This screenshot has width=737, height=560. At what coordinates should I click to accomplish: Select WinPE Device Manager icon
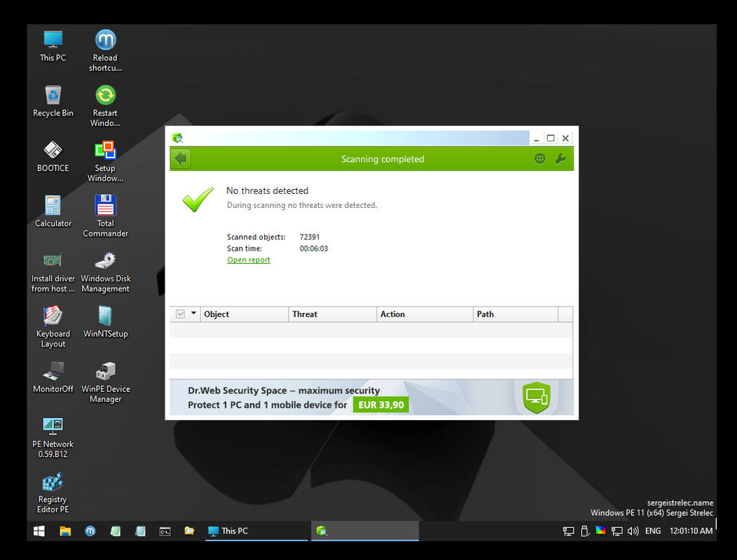[x=105, y=382]
